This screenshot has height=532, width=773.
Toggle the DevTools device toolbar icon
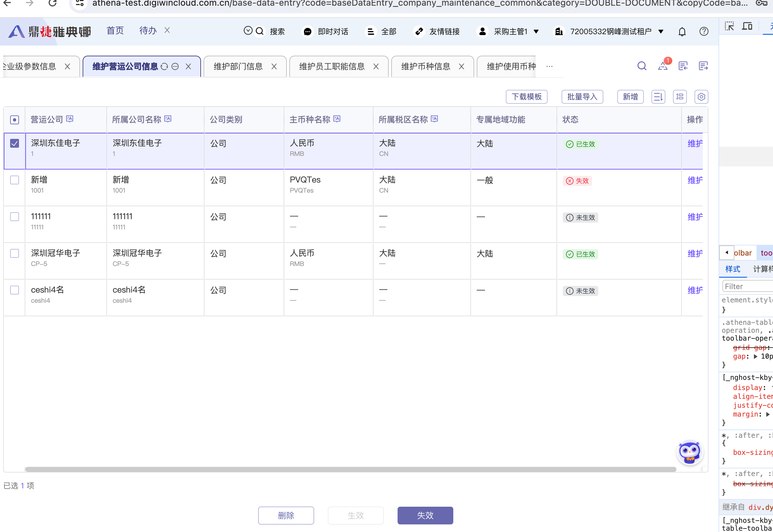pos(747,26)
